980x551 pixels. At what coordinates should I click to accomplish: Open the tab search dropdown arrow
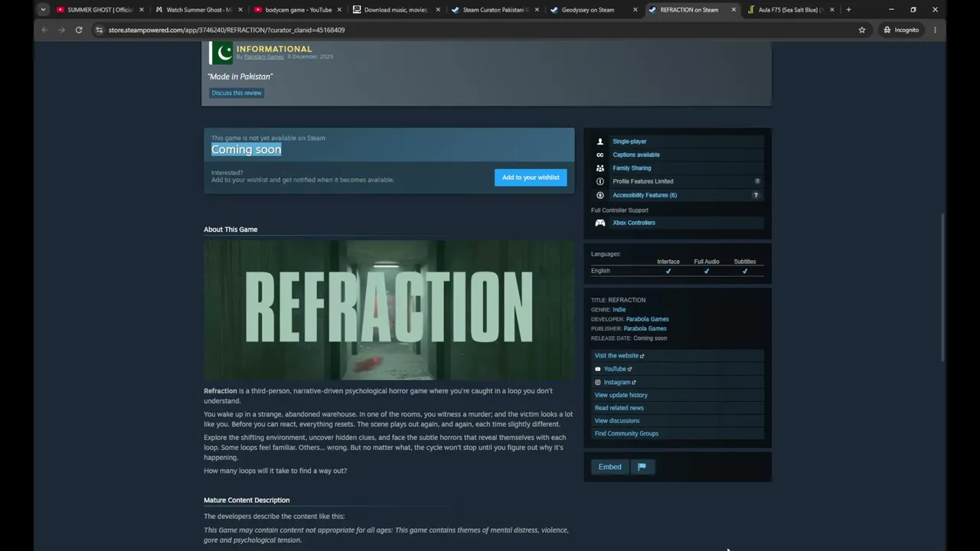[43, 10]
